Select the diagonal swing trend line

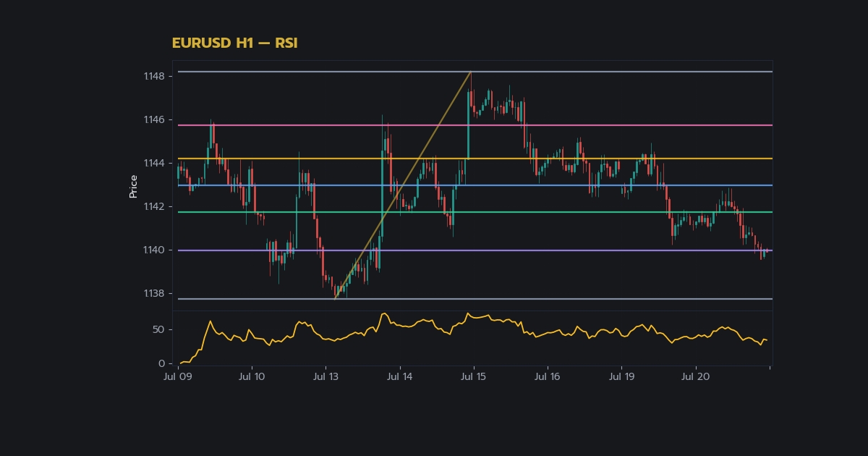pyautogui.click(x=403, y=185)
